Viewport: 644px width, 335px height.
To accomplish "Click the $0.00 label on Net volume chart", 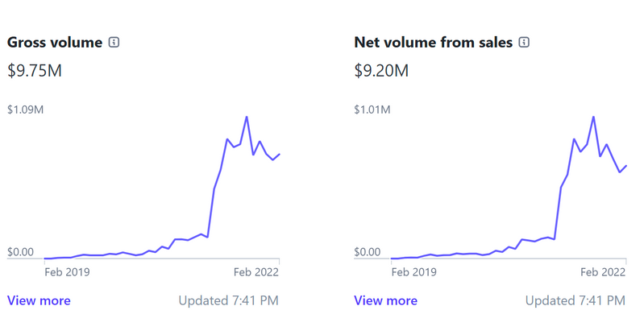I will point(367,252).
